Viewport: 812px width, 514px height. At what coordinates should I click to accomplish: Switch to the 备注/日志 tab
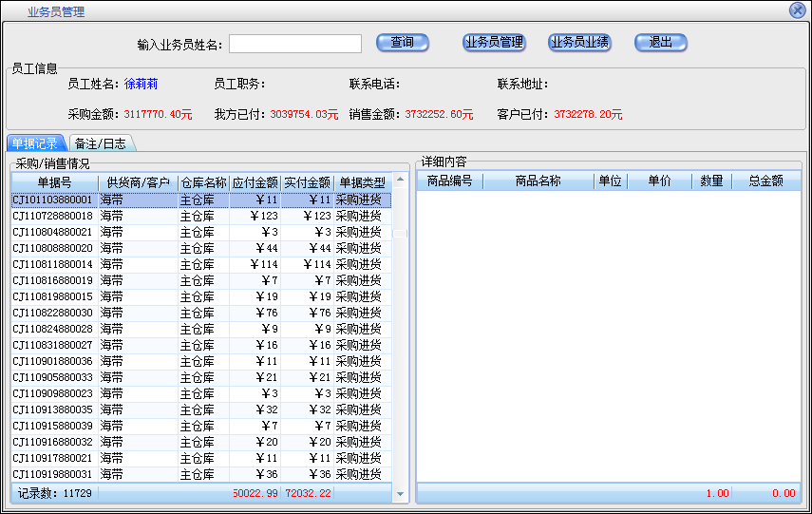point(100,143)
